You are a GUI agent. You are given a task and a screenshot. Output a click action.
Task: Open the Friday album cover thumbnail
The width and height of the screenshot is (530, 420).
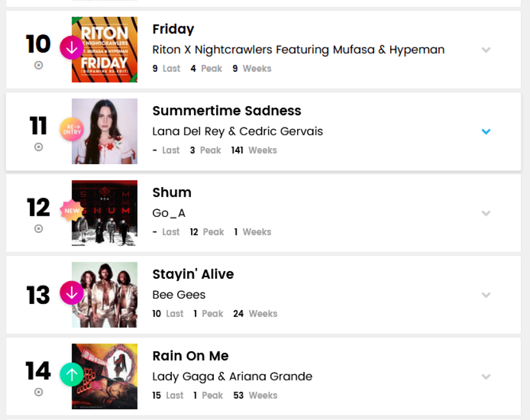click(x=105, y=50)
